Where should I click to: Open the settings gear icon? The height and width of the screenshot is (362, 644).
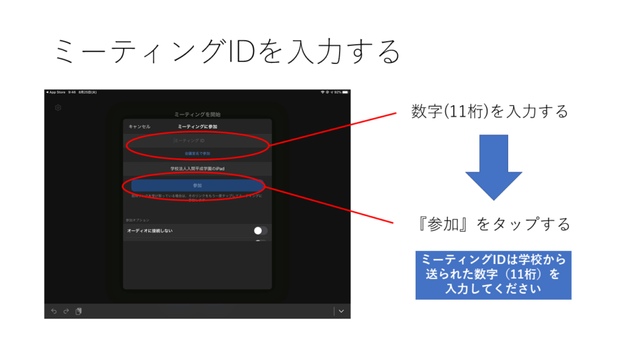click(x=58, y=108)
